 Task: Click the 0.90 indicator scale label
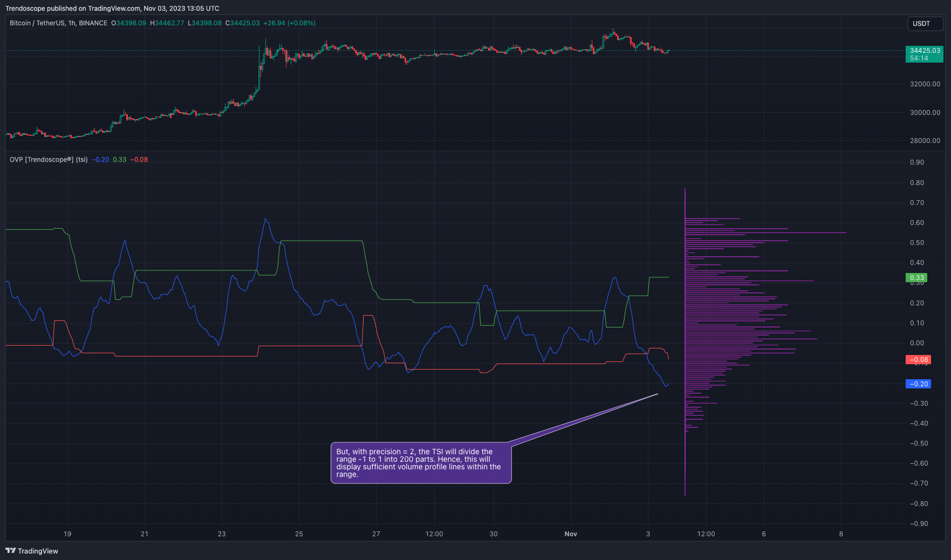coord(917,162)
